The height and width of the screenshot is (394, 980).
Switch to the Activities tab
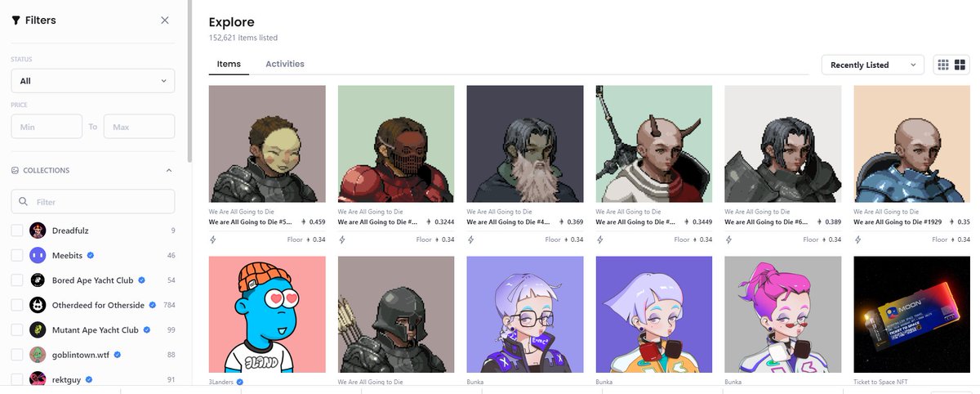(x=285, y=64)
